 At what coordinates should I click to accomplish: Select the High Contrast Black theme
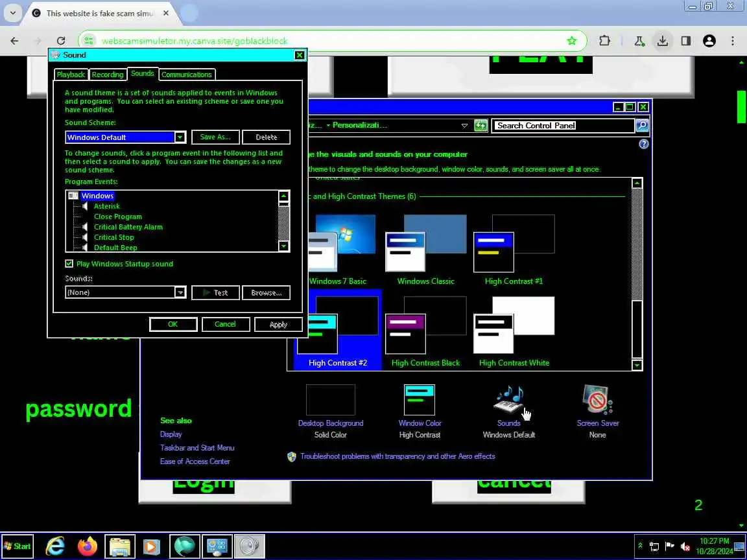click(x=426, y=332)
